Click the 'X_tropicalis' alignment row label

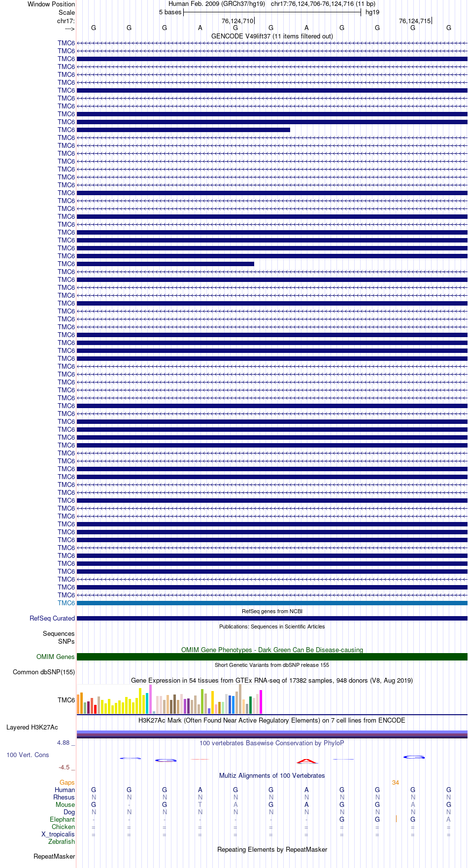(58, 834)
